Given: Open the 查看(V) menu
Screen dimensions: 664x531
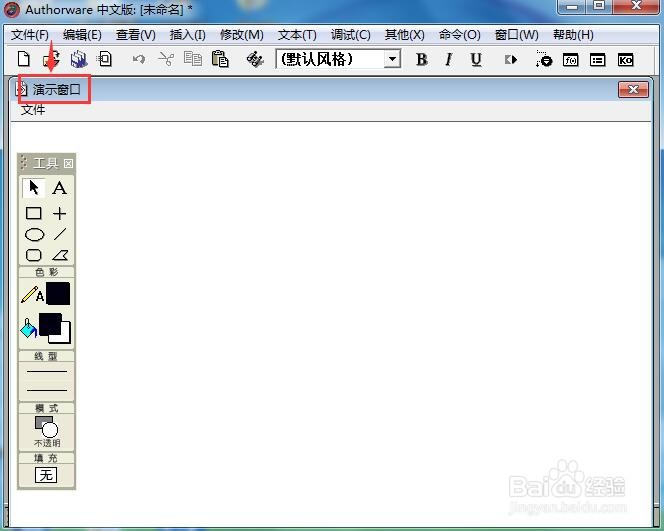Looking at the screenshot, I should point(136,35).
